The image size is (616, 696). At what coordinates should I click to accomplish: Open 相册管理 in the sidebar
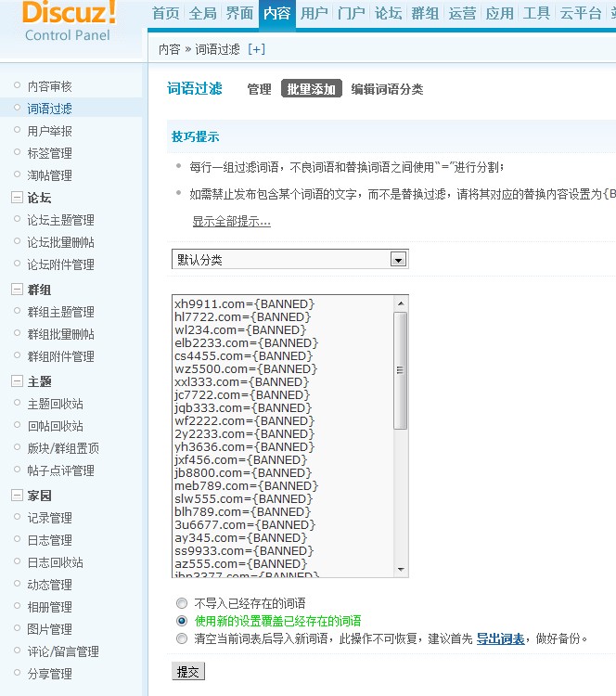click(50, 606)
